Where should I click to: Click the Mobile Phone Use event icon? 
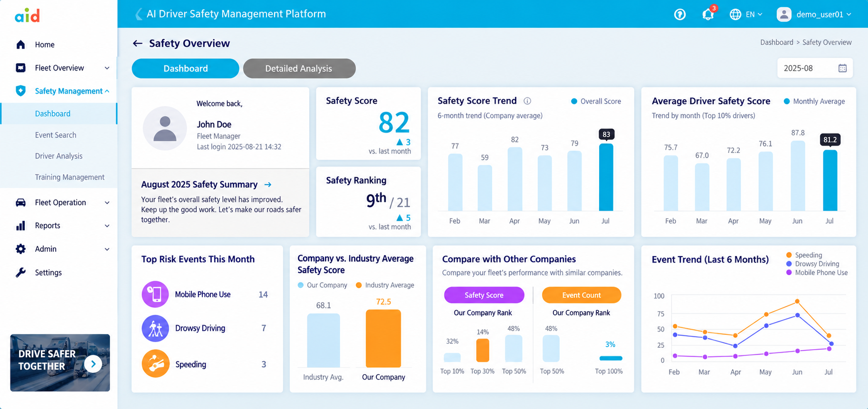(155, 295)
